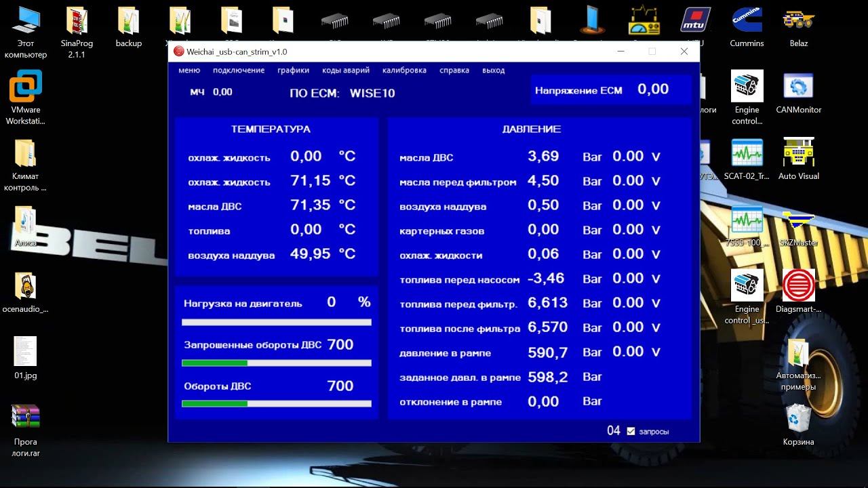Open the Engine control shortcut beside CANMonitor
The image size is (868, 488).
(747, 98)
